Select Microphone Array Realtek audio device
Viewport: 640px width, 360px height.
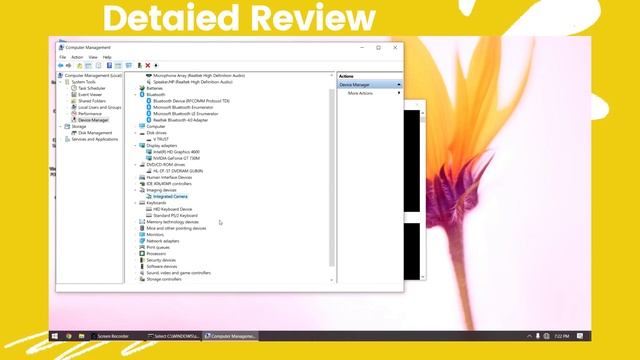tap(199, 76)
